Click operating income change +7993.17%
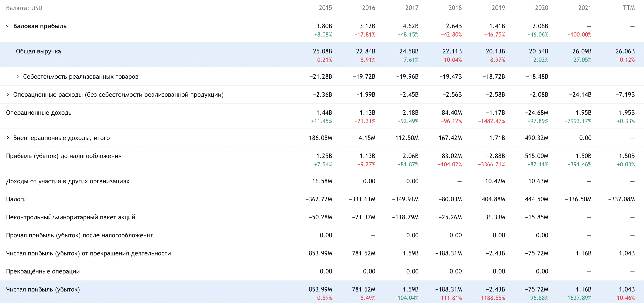 click(578, 121)
